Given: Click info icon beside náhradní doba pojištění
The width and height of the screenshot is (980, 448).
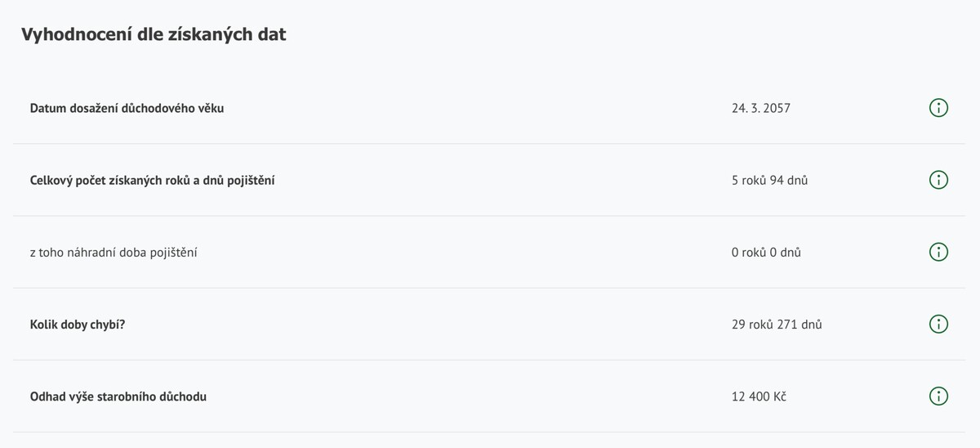Looking at the screenshot, I should click(938, 252).
